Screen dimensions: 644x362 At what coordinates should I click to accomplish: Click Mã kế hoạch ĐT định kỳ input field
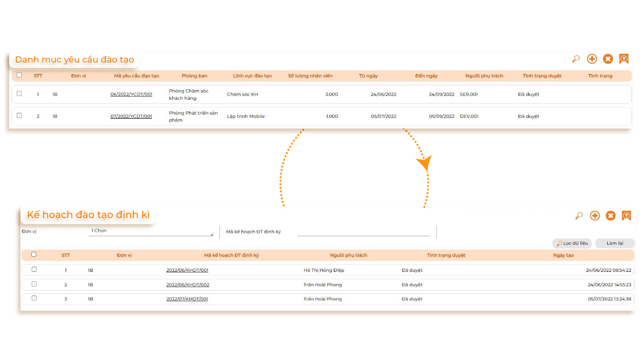363,232
